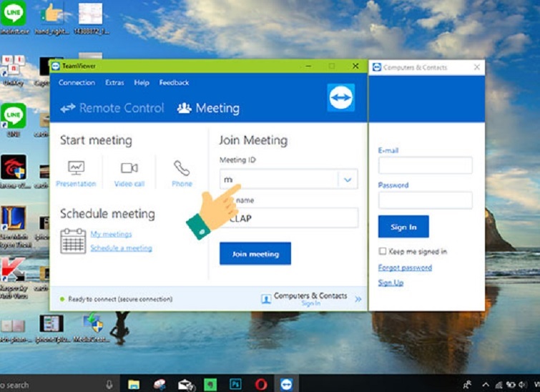The width and height of the screenshot is (540, 392).
Task: Open the Feedback menu
Action: point(174,83)
